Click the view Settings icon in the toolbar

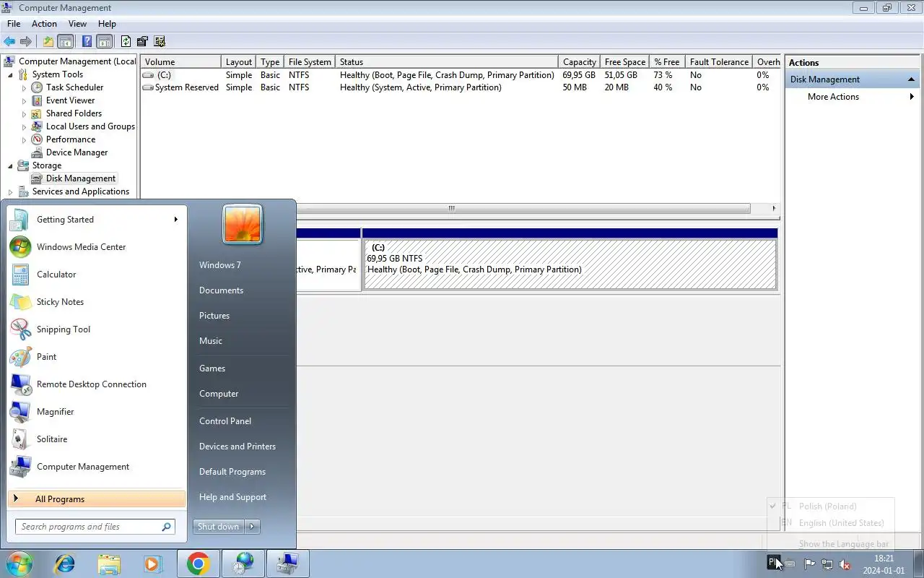point(160,42)
